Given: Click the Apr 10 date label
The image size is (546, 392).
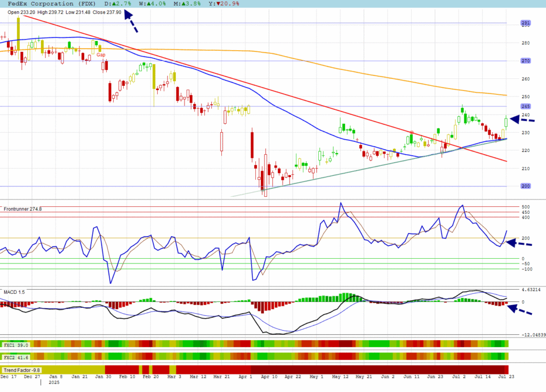Looking at the screenshot, I should (x=269, y=377).
